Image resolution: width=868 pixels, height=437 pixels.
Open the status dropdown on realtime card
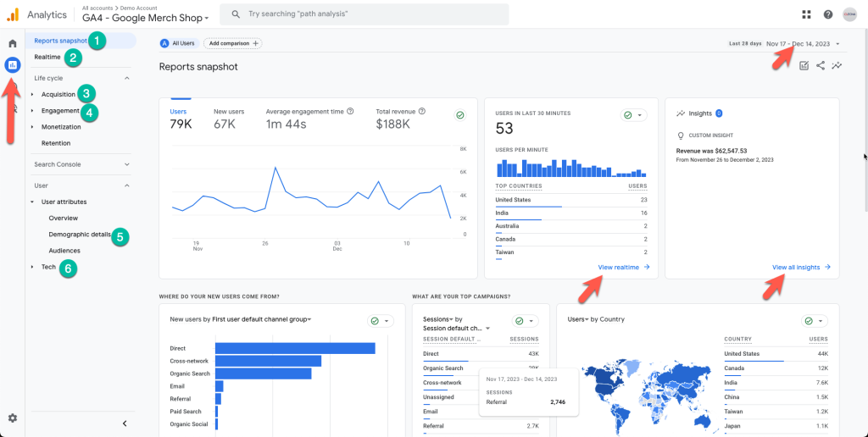[634, 115]
